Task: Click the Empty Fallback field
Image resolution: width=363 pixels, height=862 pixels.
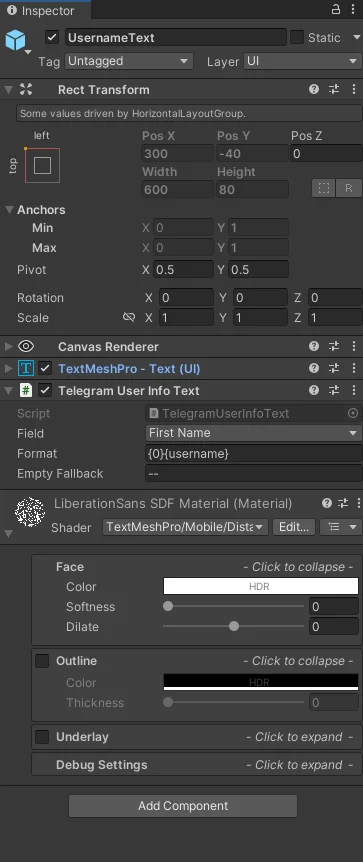Action: coord(254,473)
